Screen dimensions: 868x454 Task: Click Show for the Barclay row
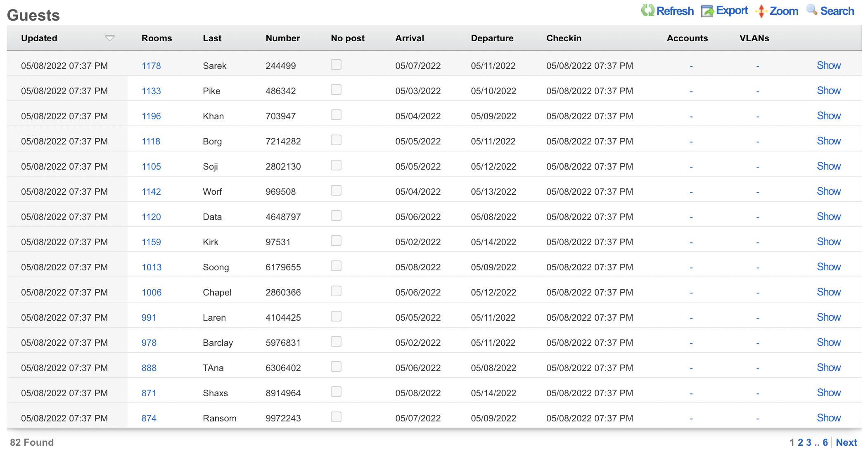[x=828, y=343]
